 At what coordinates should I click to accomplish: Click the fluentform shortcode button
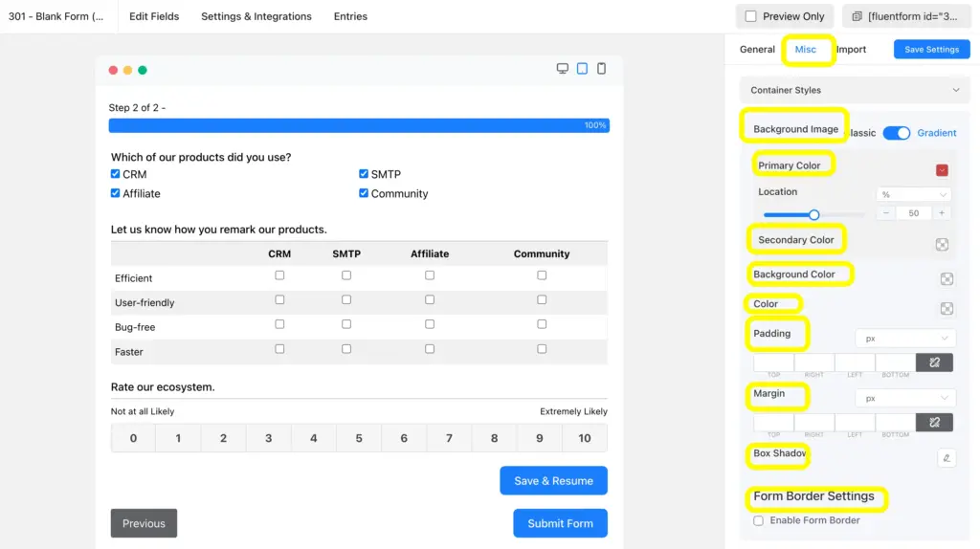(x=905, y=16)
